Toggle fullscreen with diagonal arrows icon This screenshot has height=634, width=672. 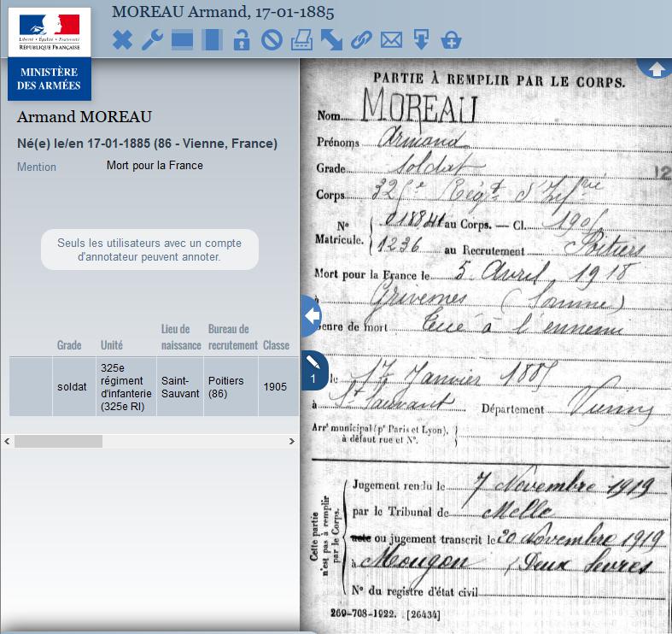click(331, 40)
